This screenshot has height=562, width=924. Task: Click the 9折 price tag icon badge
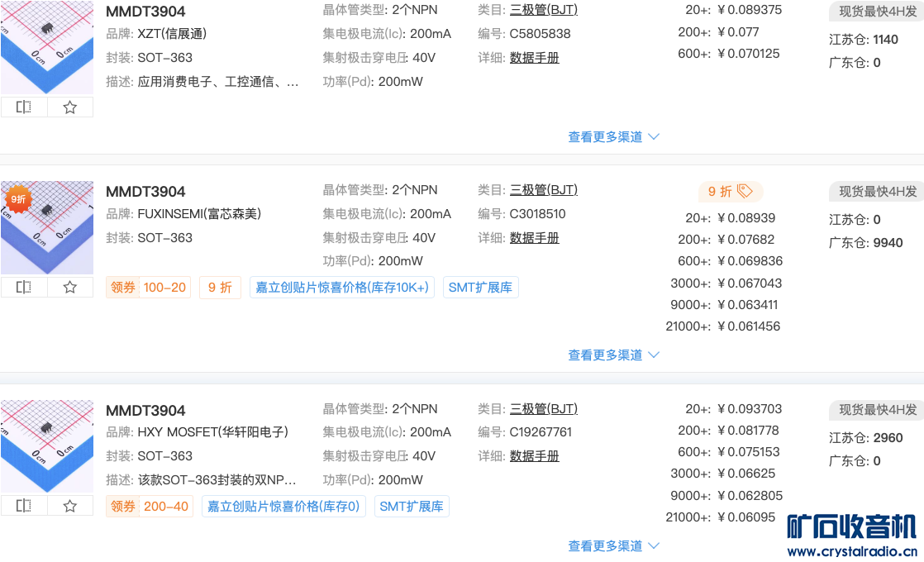coord(730,192)
